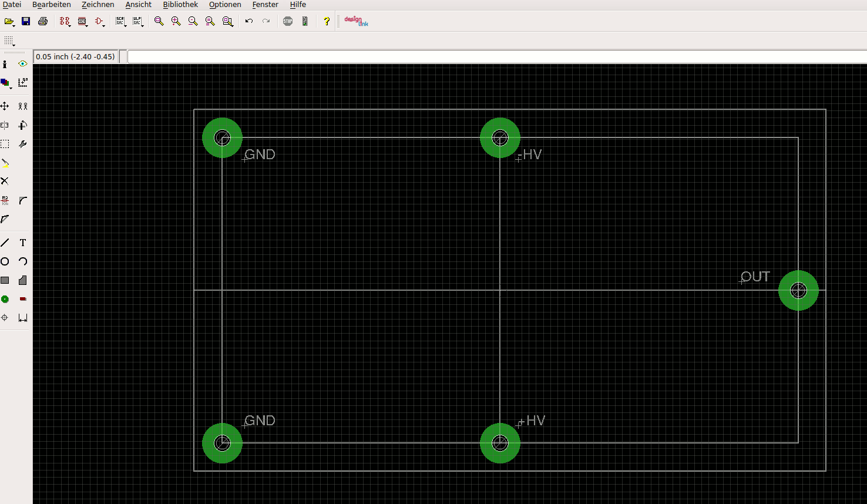Select the Dimension measuring tool
The image size is (867, 504).
tap(23, 318)
